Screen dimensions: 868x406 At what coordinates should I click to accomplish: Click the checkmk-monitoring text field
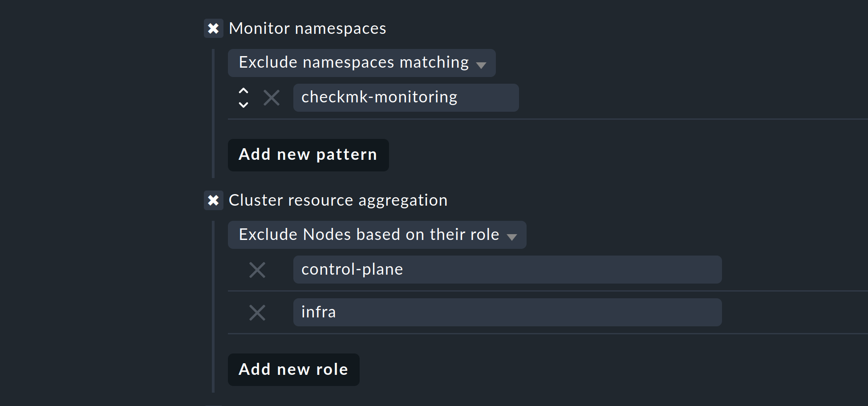pyautogui.click(x=405, y=97)
